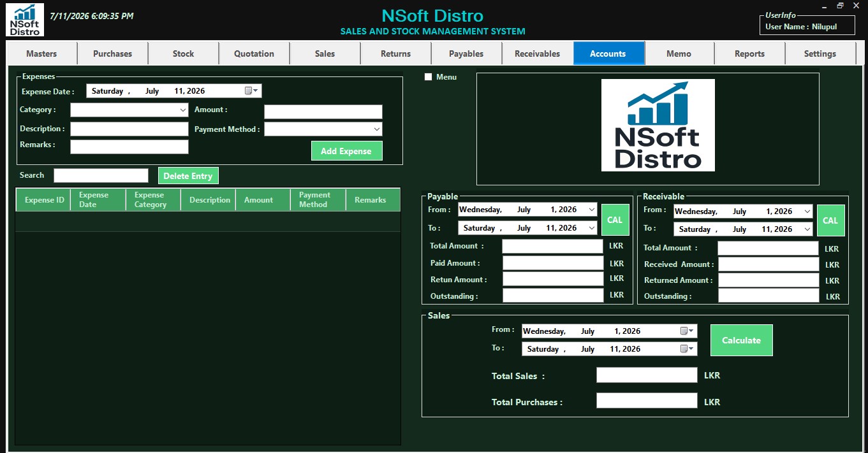Click the Delete Entry button
Viewport: 868px width, 453px height.
click(188, 176)
